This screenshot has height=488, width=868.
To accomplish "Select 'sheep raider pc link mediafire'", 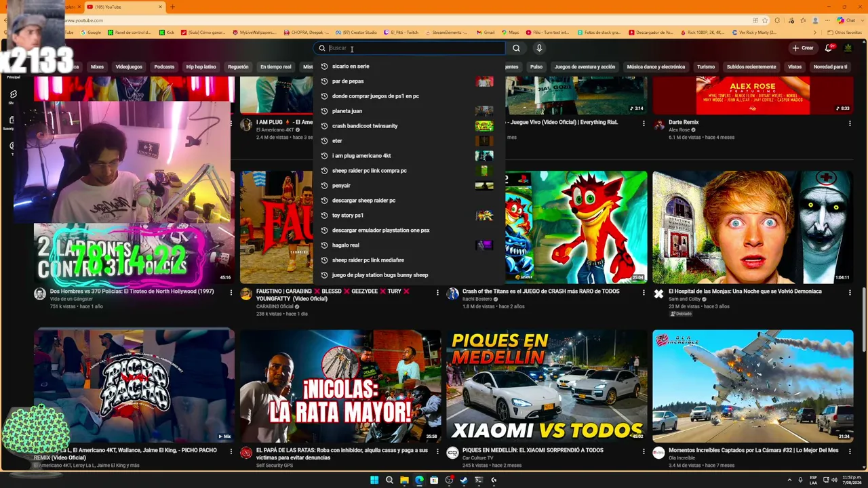I will (x=409, y=260).
